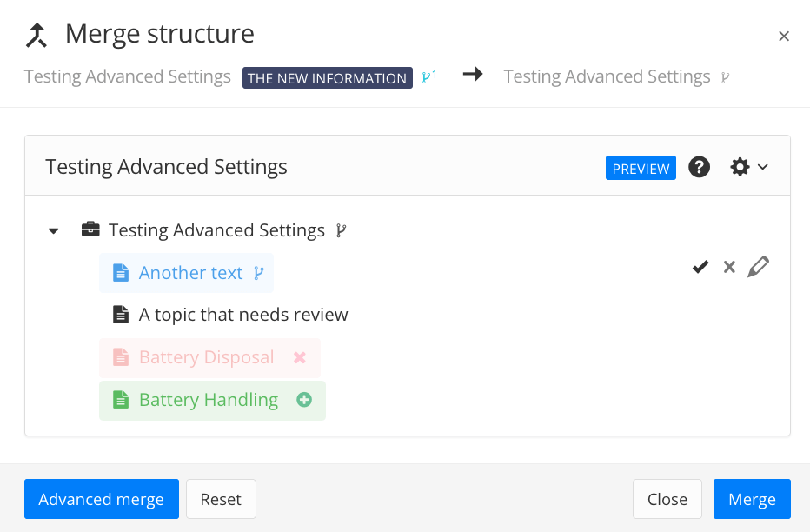Click the green plus next to Battery Handling
The width and height of the screenshot is (810, 532).
coord(304,400)
